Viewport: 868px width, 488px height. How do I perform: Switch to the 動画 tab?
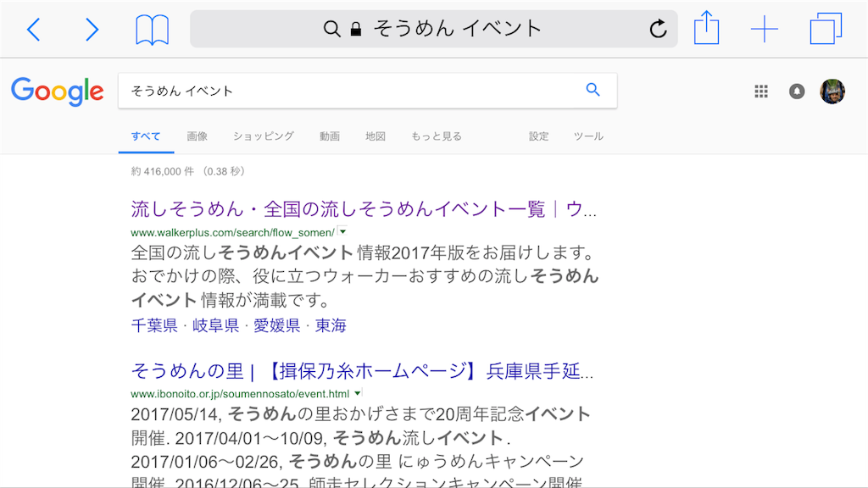(x=330, y=136)
